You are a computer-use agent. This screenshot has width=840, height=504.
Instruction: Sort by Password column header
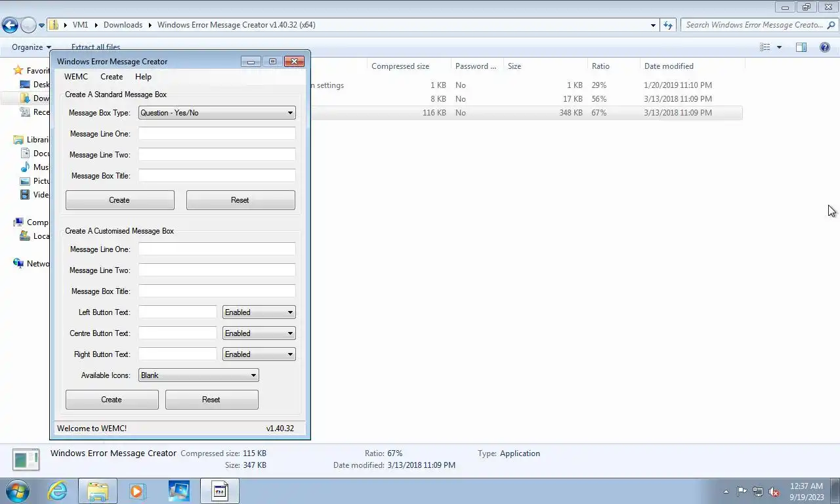pyautogui.click(x=477, y=66)
